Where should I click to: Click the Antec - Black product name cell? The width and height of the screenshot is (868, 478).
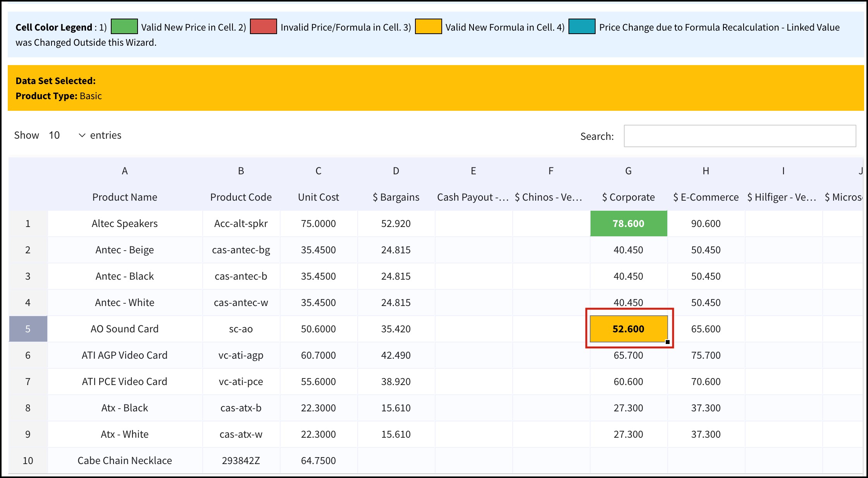125,276
